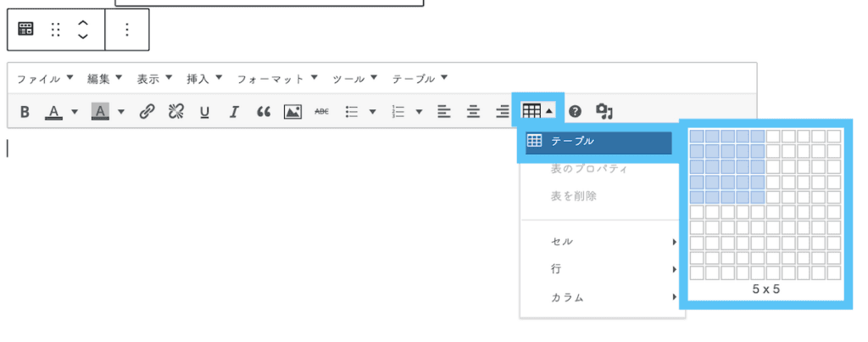Open background color picker dropdown arrow
This screenshot has height=342, width=868.
click(x=121, y=112)
